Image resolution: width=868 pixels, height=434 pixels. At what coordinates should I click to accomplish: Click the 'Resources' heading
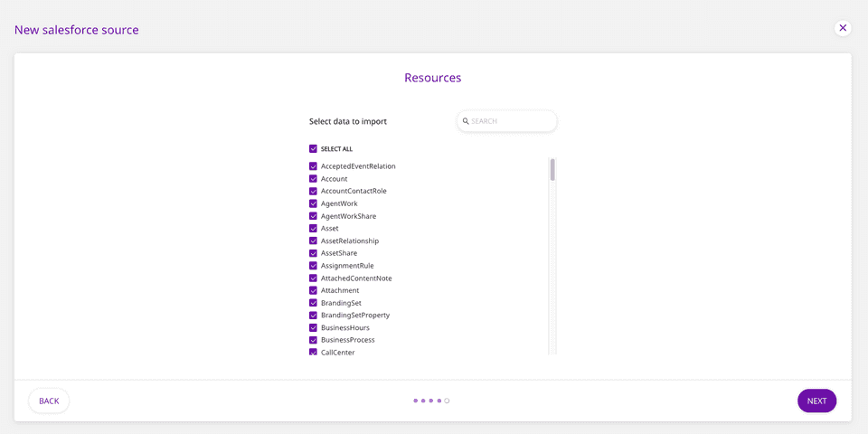pyautogui.click(x=433, y=78)
